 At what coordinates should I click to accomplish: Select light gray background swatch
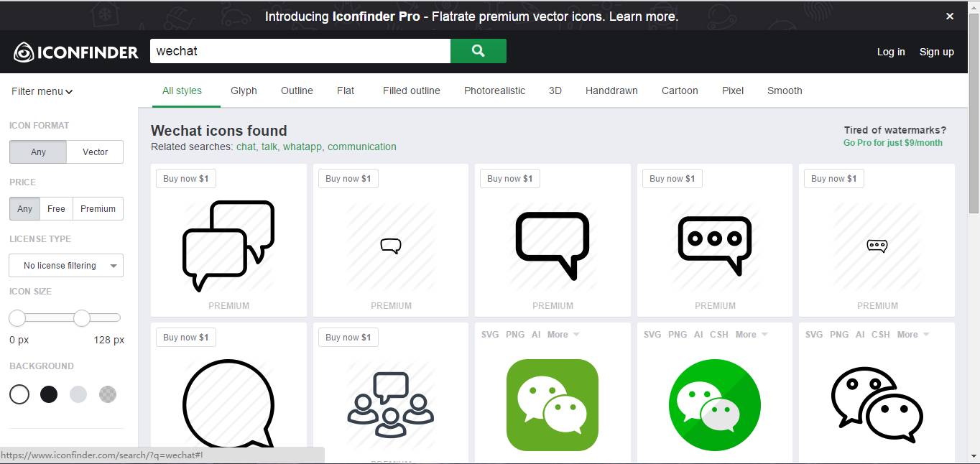pos(78,394)
